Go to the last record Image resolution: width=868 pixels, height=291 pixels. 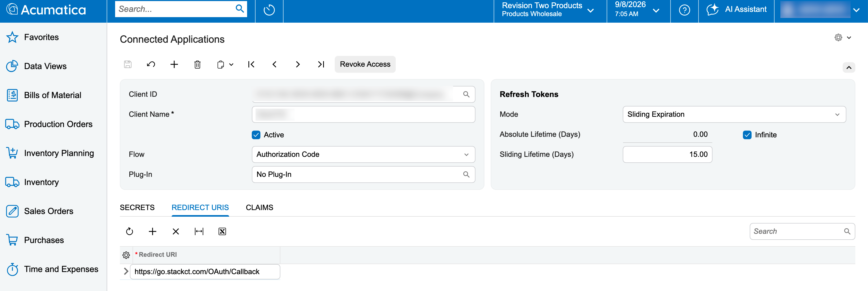tap(321, 64)
